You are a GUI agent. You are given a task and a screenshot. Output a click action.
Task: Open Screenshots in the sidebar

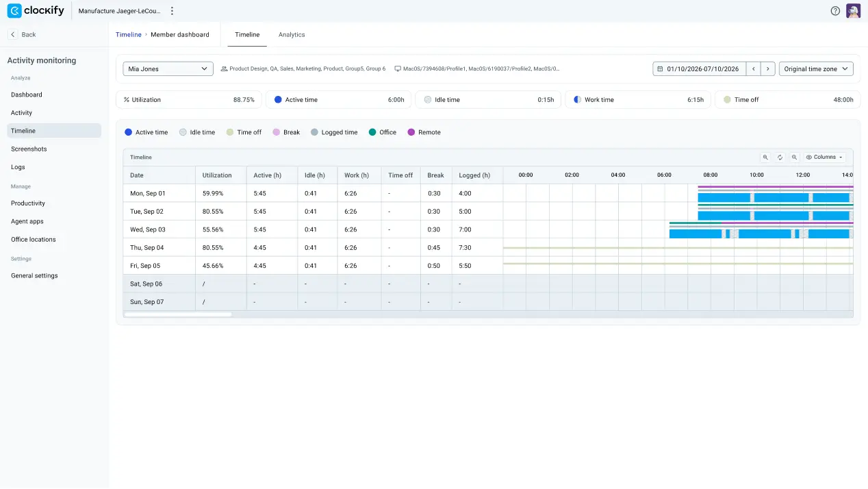(x=54, y=149)
